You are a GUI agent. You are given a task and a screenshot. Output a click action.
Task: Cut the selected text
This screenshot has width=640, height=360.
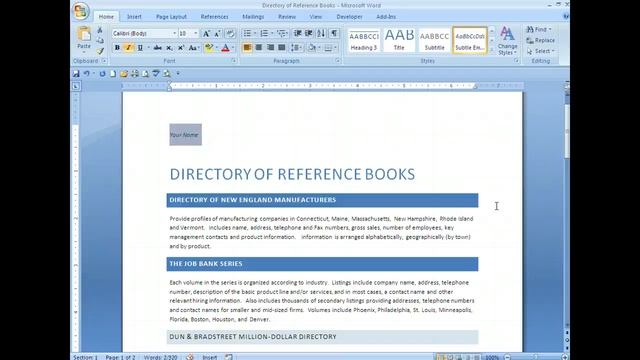[x=100, y=31]
